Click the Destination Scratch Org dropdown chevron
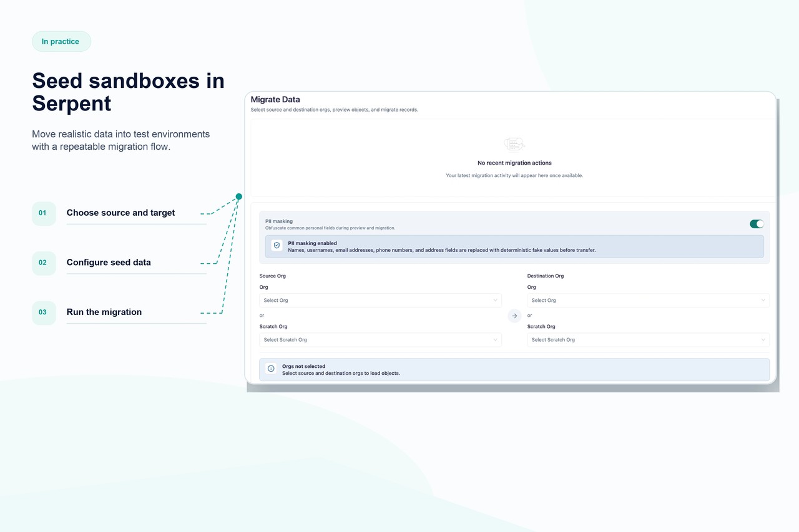The width and height of the screenshot is (799, 532). (x=763, y=340)
